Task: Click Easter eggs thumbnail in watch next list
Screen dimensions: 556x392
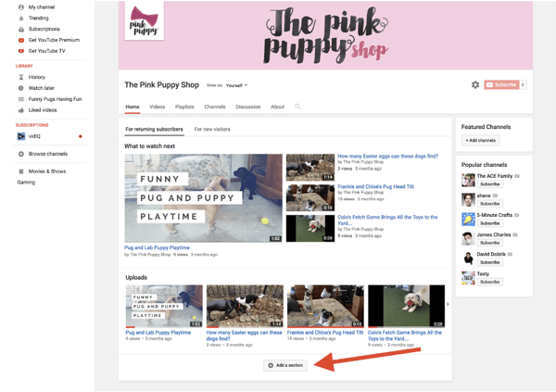Action: (x=310, y=168)
